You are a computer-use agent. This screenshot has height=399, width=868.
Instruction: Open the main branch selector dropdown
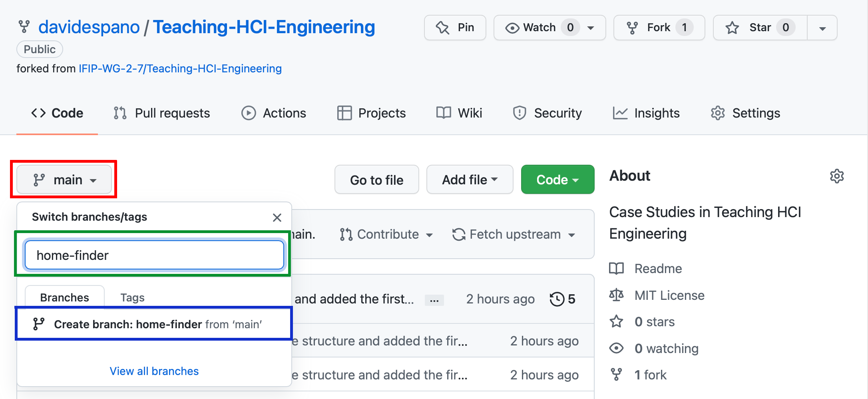point(64,180)
